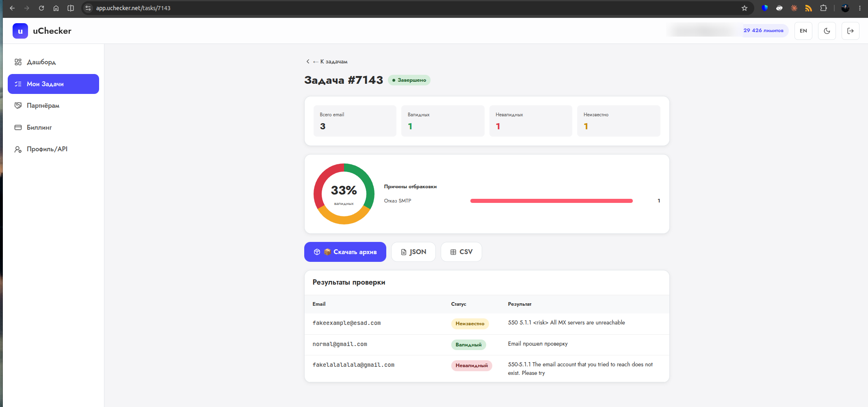868x407 pixels.
Task: Click the table icon in CSV button
Action: [x=453, y=252]
